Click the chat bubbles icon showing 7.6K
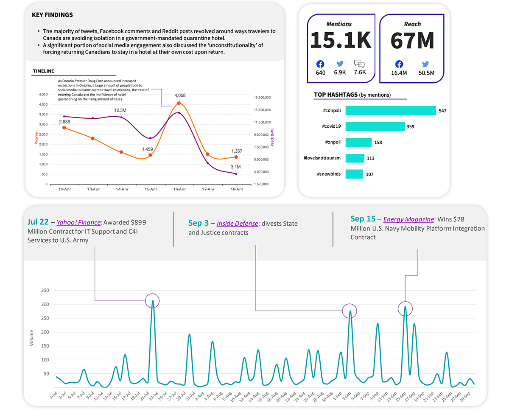 point(360,64)
